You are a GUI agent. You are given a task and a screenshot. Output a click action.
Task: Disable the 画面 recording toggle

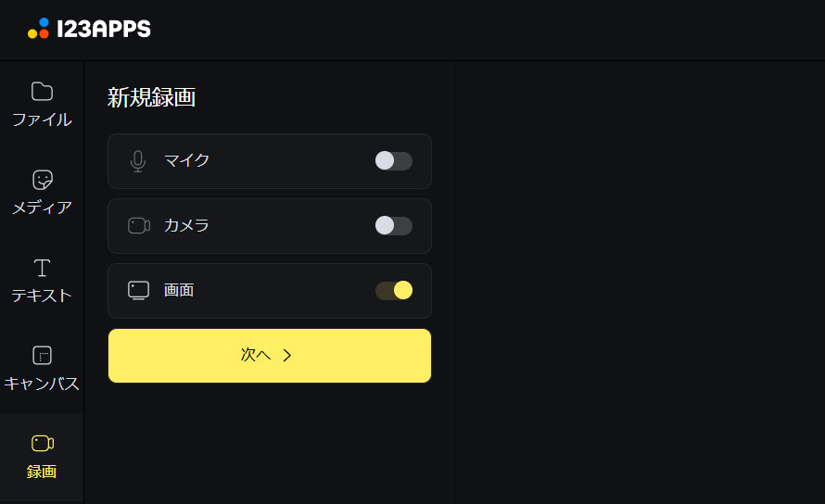[393, 291]
